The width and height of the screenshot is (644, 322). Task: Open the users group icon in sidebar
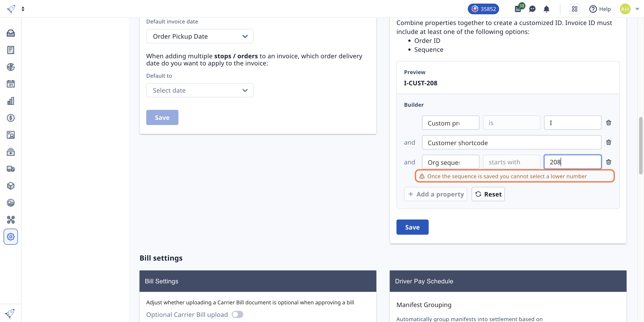(x=11, y=203)
